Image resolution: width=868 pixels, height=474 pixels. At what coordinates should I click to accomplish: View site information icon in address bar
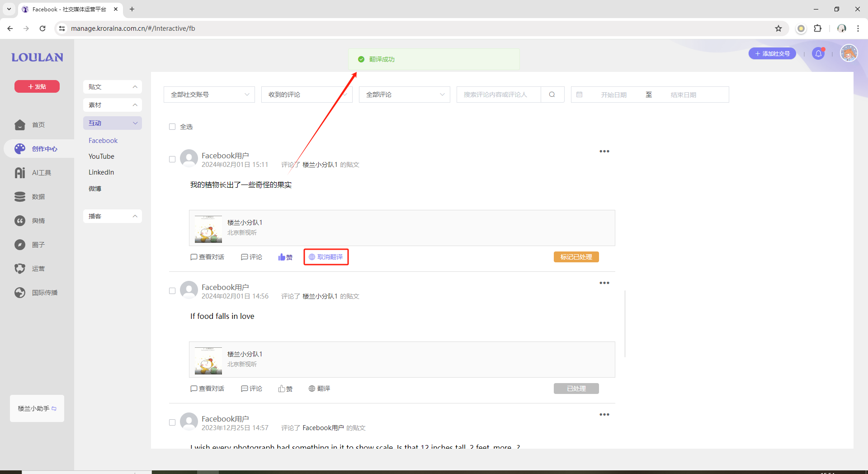[62, 28]
